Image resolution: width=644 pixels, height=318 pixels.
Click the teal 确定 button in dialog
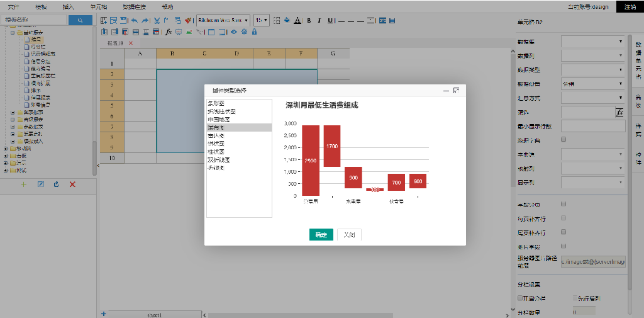pyautogui.click(x=321, y=234)
